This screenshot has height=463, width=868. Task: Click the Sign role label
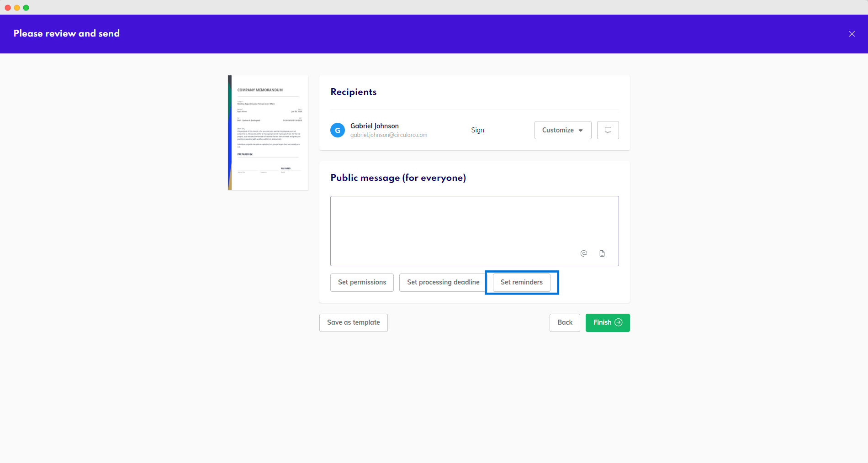[x=477, y=130]
